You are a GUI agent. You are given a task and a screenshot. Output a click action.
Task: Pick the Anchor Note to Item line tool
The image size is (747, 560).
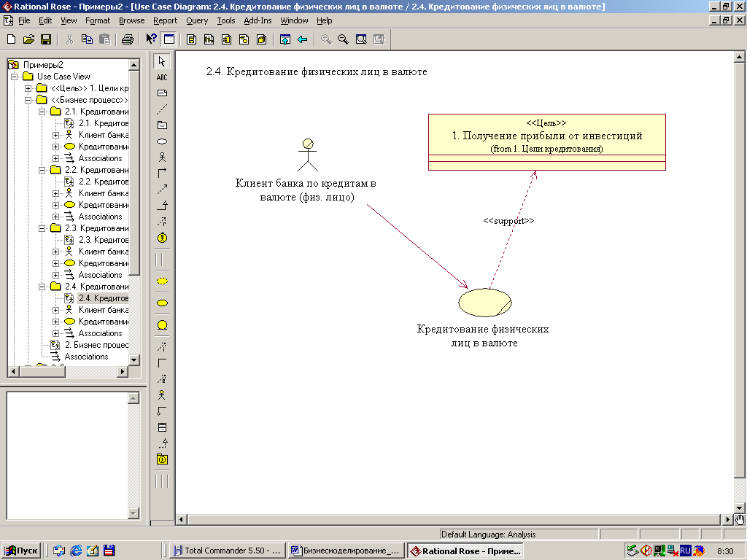click(162, 109)
